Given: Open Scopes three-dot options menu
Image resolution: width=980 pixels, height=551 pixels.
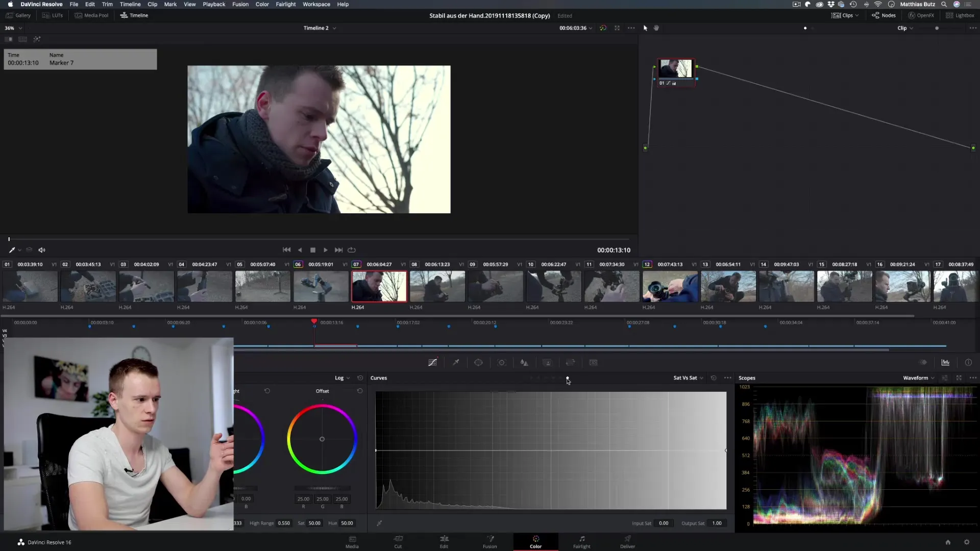Looking at the screenshot, I should (x=973, y=378).
